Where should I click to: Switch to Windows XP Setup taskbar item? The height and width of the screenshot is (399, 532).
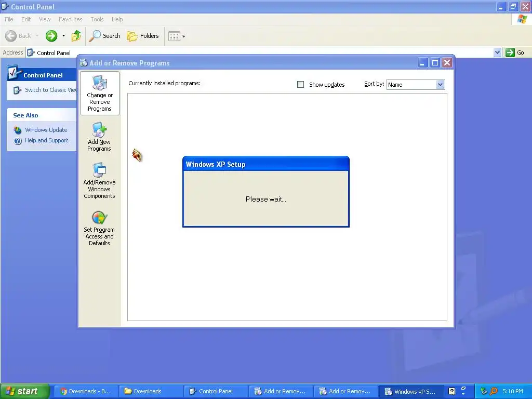[410, 391]
